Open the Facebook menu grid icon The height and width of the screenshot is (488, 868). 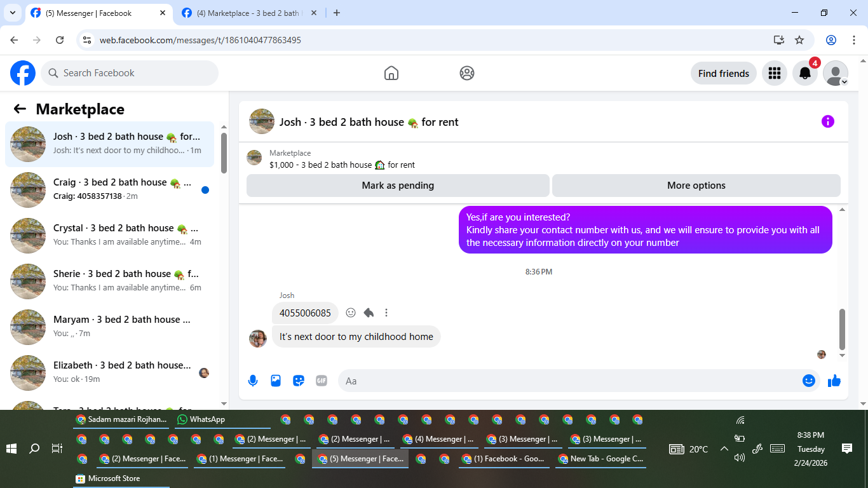pyautogui.click(x=774, y=73)
